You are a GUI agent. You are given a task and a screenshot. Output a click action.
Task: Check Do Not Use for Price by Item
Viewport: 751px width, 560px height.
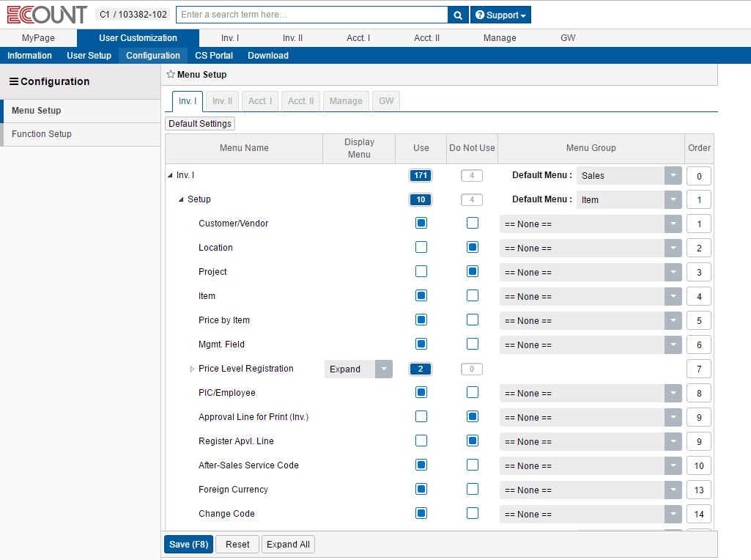(473, 320)
